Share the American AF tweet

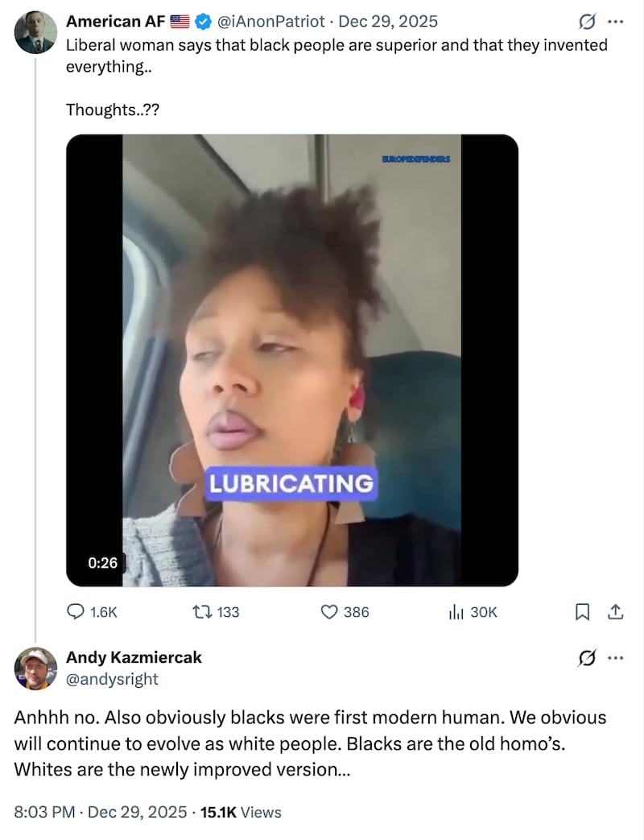[x=614, y=612]
